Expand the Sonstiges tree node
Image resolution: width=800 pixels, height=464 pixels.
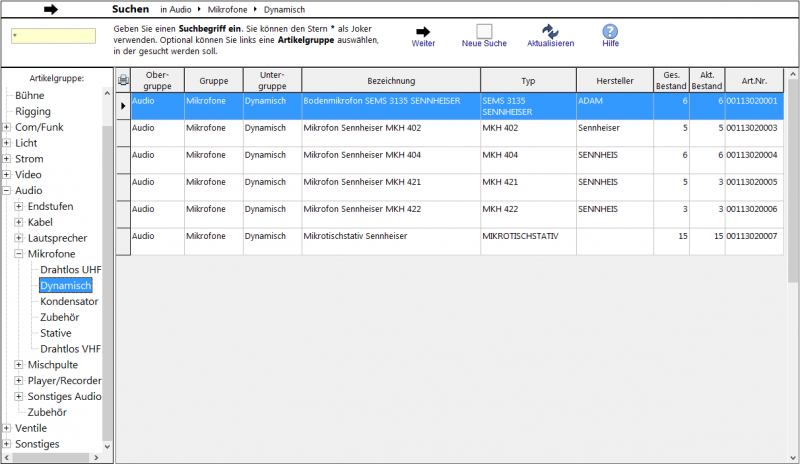[7, 444]
